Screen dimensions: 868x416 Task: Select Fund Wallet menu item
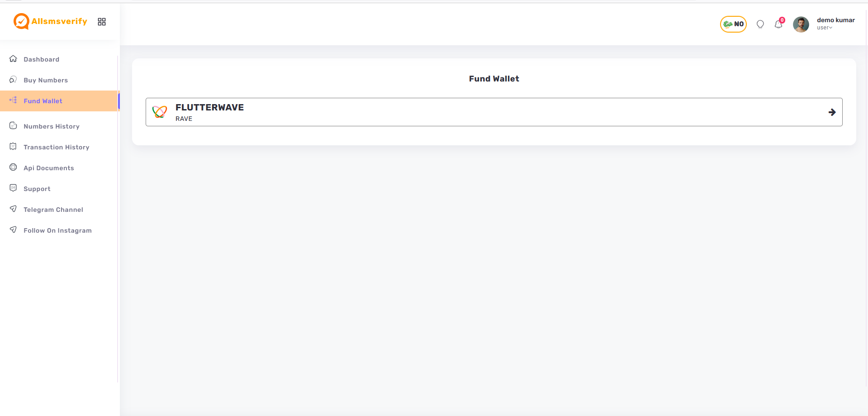click(43, 101)
